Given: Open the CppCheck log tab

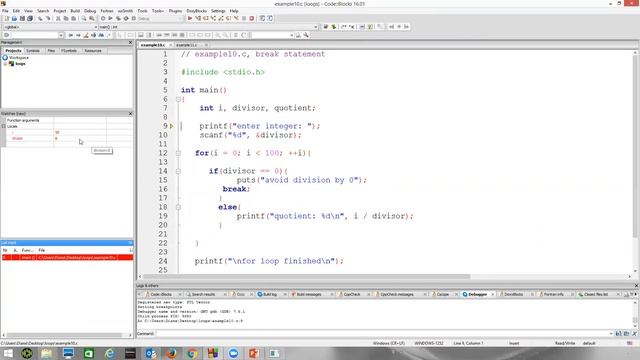Looking at the screenshot, I should click(x=352, y=294).
